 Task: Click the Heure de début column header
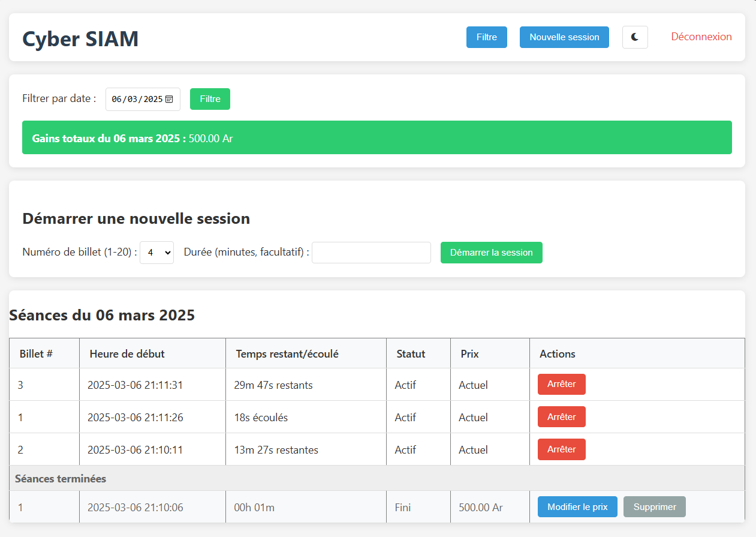pyautogui.click(x=127, y=354)
